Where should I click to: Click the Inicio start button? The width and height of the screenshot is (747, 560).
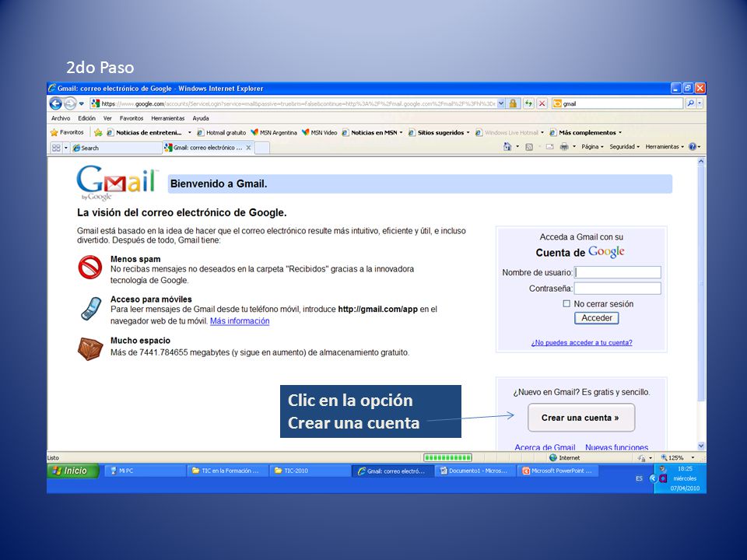pos(73,471)
